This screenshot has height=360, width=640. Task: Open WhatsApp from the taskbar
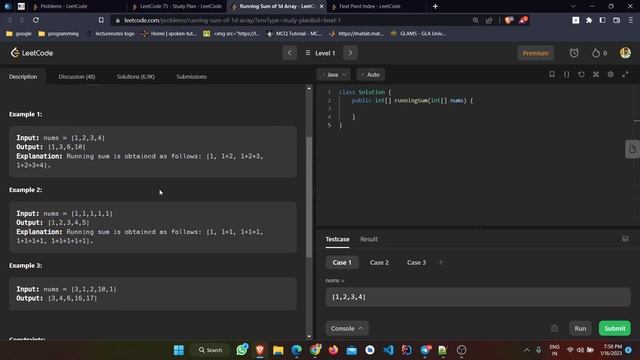(242, 350)
